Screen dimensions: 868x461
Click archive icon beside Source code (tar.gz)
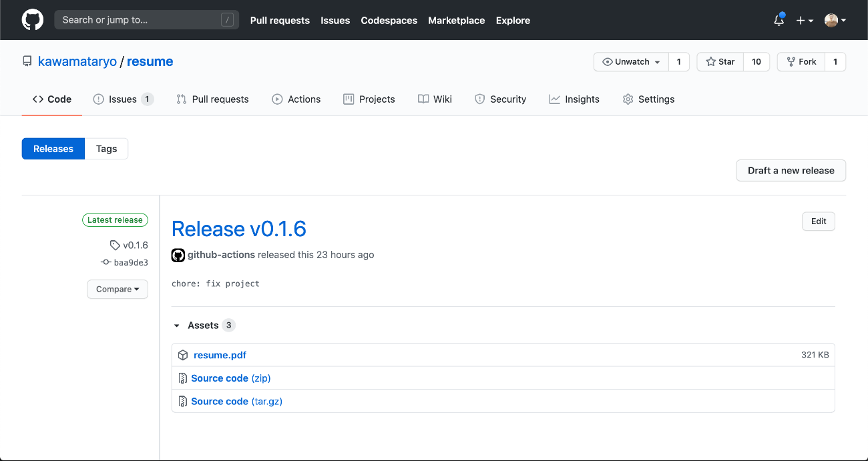coord(183,402)
